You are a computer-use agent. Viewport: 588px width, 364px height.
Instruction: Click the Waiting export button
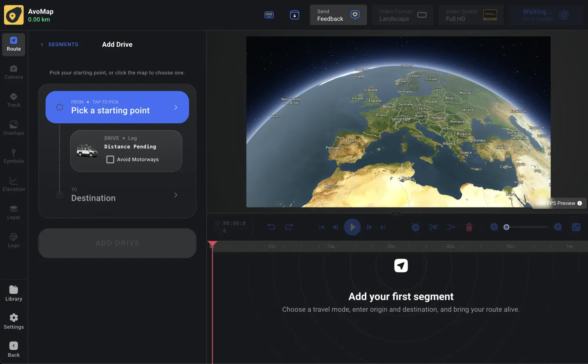(546, 15)
